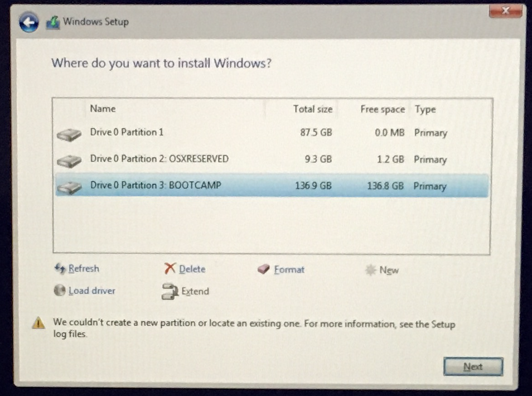This screenshot has width=532, height=396.
Task: Click the red X Delete icon
Action: pos(170,268)
